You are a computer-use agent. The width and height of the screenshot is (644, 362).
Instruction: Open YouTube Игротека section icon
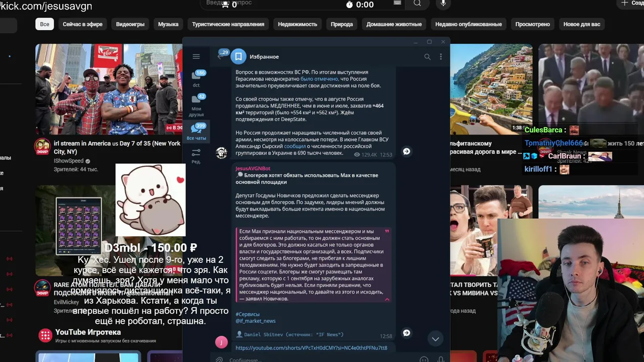(45, 335)
